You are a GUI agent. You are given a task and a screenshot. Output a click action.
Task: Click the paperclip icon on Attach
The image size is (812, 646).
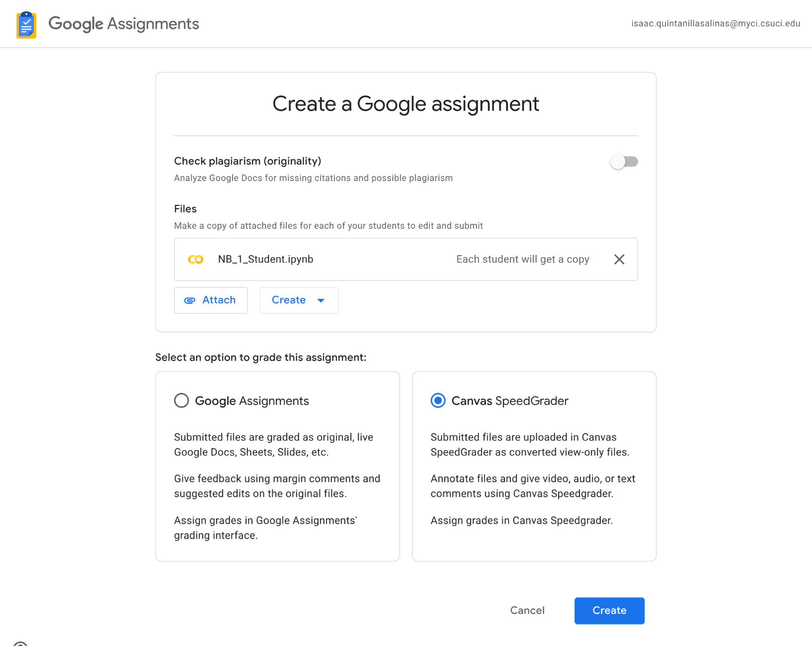190,300
